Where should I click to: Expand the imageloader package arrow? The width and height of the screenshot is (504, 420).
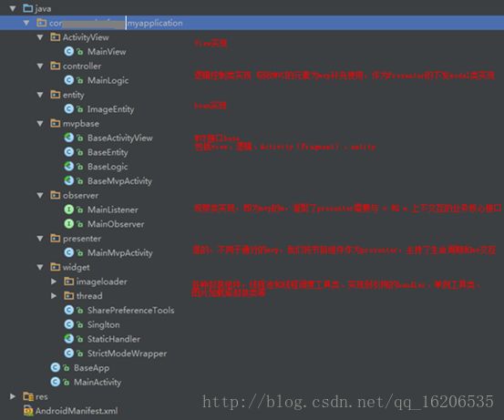54,282
